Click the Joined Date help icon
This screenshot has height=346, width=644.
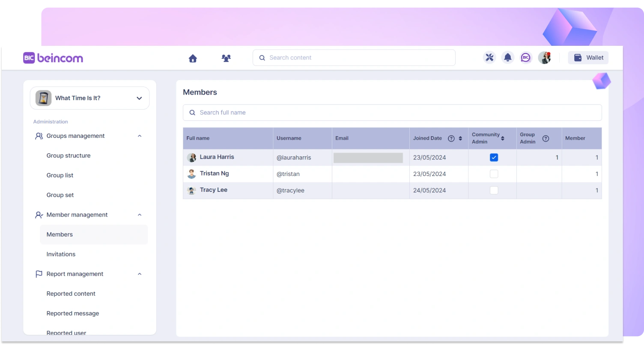pos(451,138)
